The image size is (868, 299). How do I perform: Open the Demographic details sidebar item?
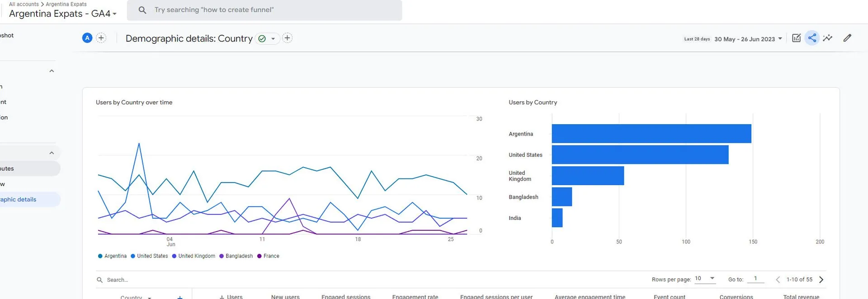18,200
